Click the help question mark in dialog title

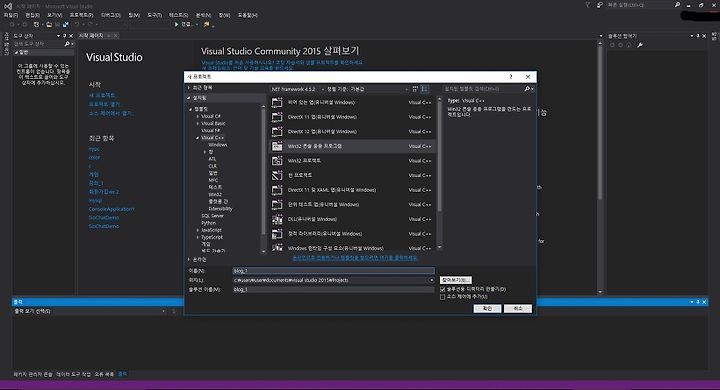coord(511,77)
